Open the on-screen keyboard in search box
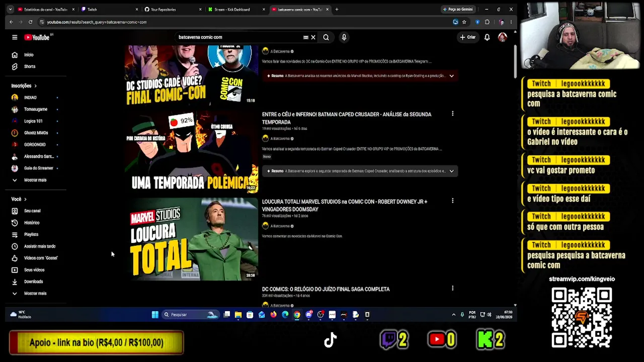Screen dimensions: 644x362 coord(305,37)
